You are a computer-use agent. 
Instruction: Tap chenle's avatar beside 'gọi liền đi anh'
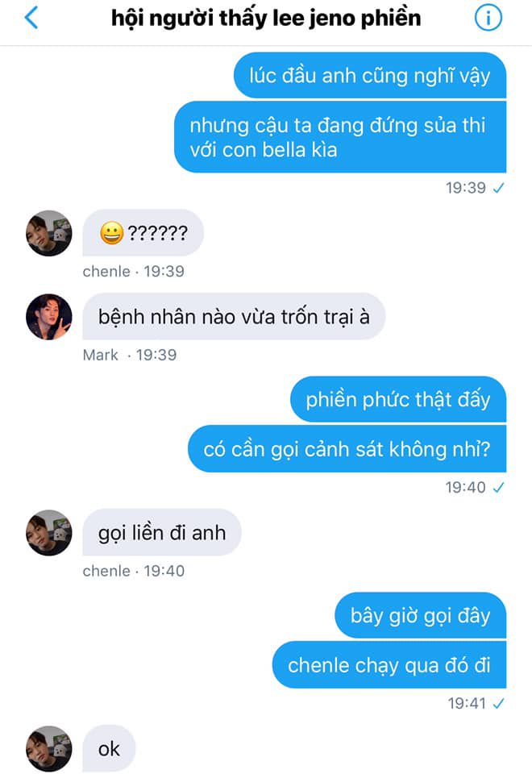point(49,533)
